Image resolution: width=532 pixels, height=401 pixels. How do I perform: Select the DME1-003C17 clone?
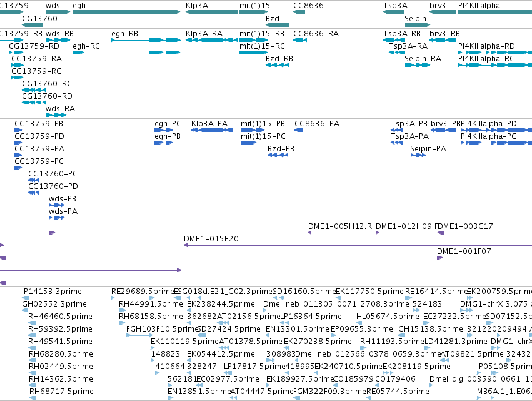[484, 233]
